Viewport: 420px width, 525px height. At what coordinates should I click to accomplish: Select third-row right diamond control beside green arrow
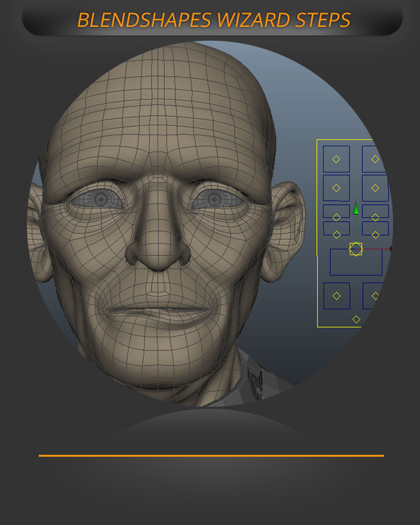pos(375,218)
